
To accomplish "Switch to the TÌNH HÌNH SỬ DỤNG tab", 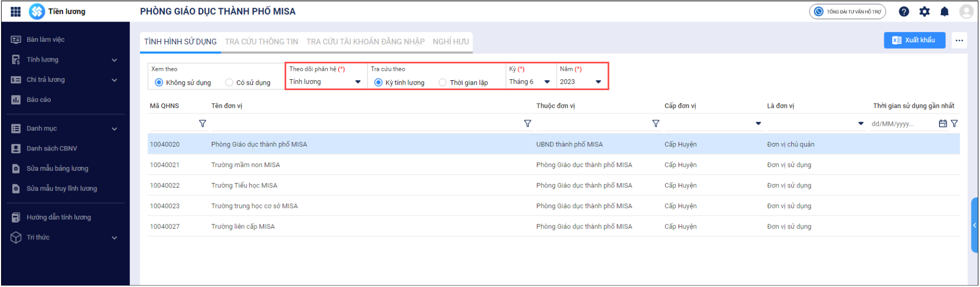I will (180, 42).
